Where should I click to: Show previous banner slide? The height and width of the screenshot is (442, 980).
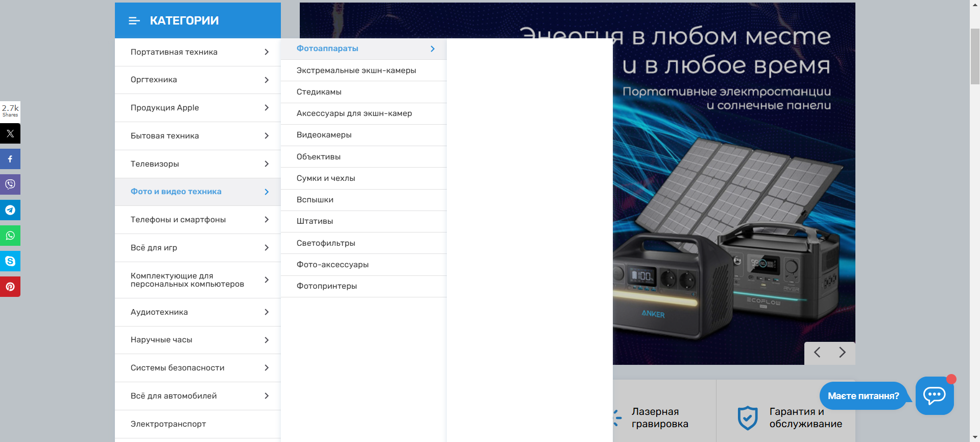tap(817, 353)
